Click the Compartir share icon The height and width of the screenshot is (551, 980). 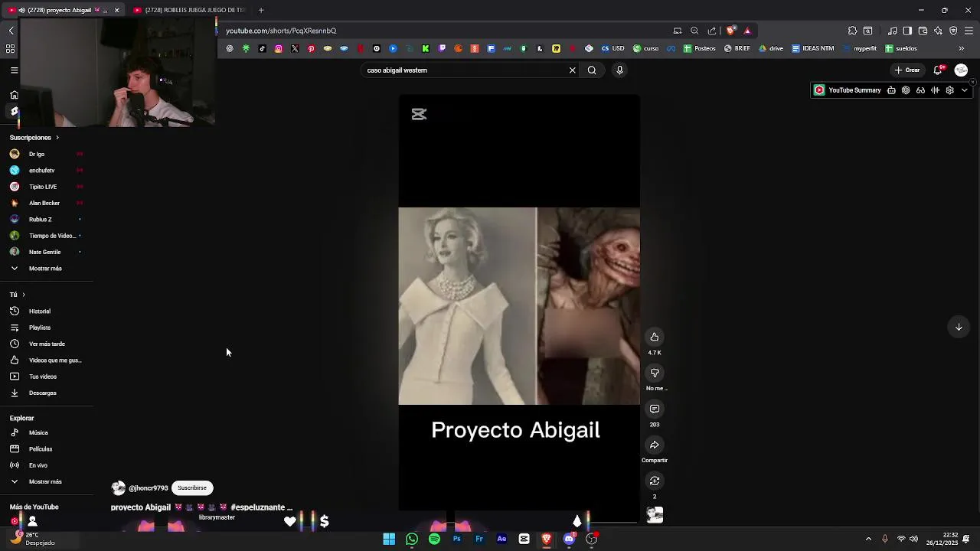[x=655, y=445]
